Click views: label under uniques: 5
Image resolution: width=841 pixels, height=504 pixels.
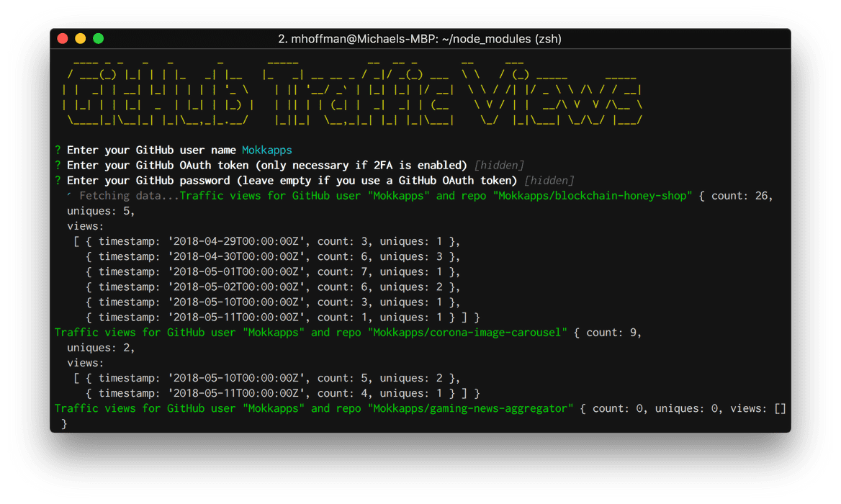85,226
